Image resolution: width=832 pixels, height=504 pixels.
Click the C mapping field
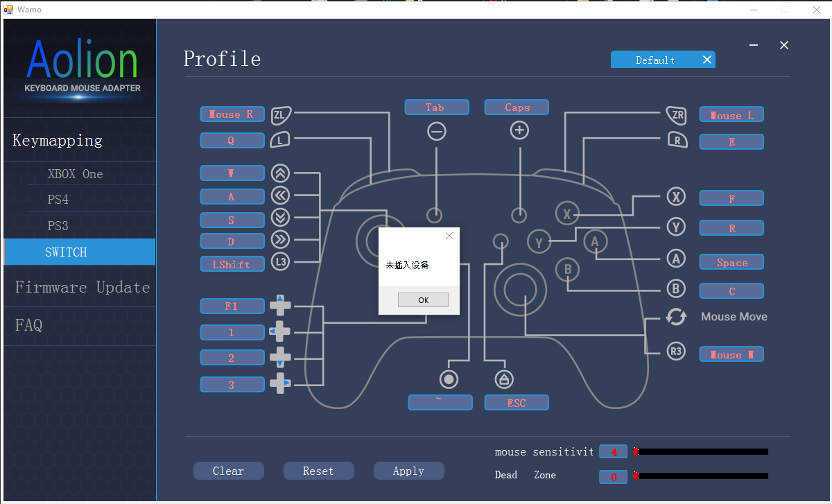click(731, 291)
